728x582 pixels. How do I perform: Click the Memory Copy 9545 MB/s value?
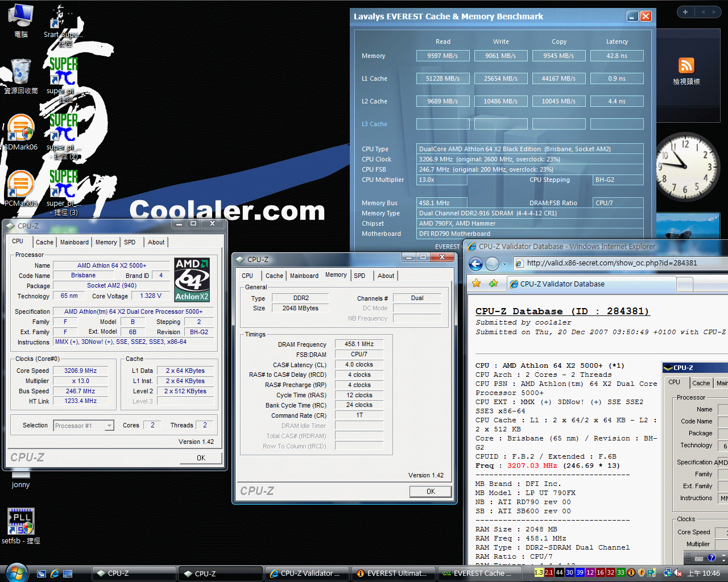point(559,56)
